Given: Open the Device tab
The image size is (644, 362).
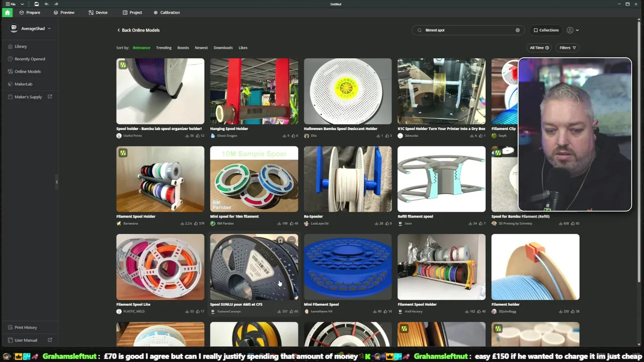Looking at the screenshot, I should [98, 13].
